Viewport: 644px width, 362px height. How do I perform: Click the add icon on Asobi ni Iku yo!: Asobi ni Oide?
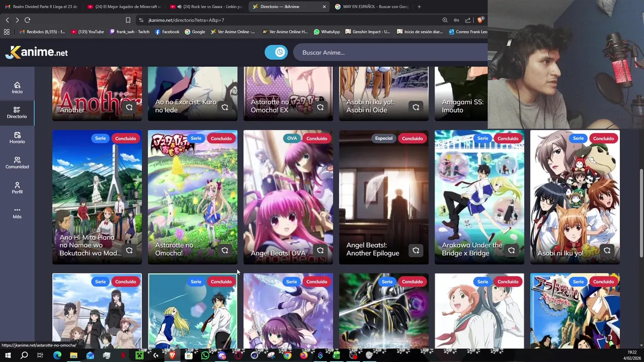click(x=416, y=107)
